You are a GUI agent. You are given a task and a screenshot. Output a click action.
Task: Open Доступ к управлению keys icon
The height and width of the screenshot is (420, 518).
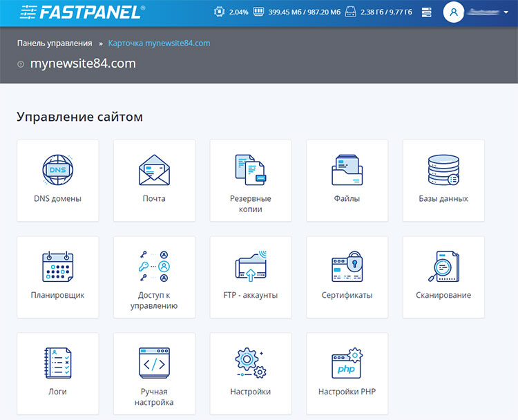(154, 267)
